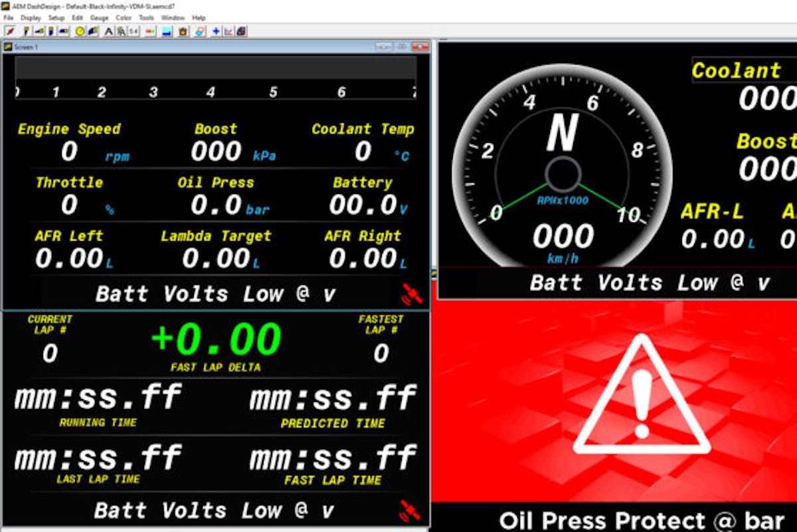This screenshot has width=797, height=532.
Task: Click GPS satellite icon in lap timer panel
Action: [410, 510]
